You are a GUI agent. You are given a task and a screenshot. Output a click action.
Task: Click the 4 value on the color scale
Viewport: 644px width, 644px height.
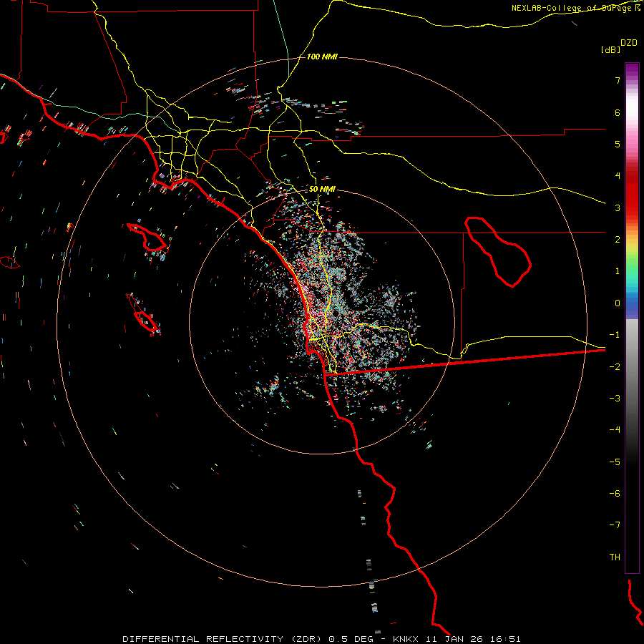pos(618,176)
